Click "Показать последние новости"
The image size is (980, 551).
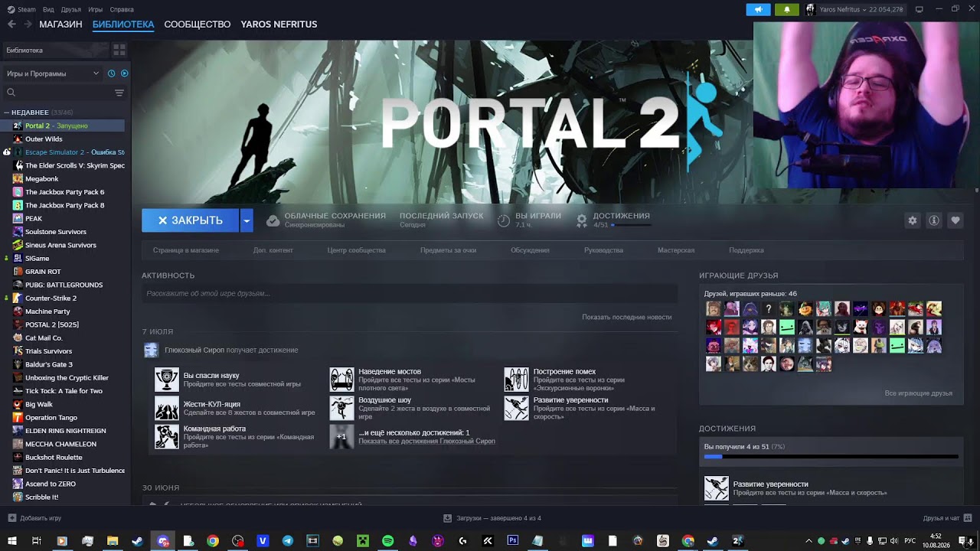point(627,317)
